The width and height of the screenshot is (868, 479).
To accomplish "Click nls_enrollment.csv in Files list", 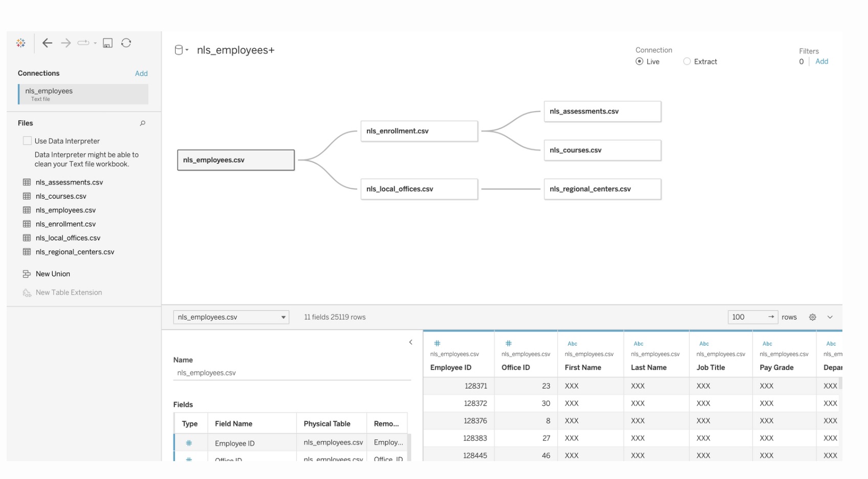I will point(66,224).
